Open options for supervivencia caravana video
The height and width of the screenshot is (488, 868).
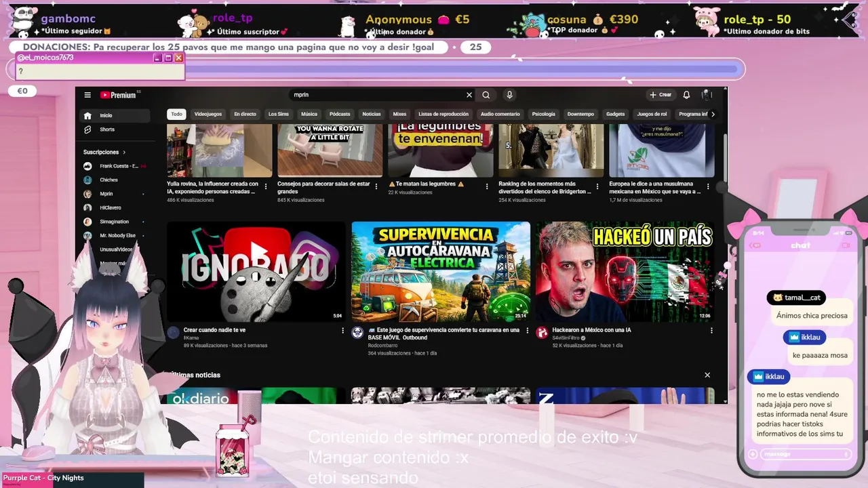pyautogui.click(x=527, y=331)
